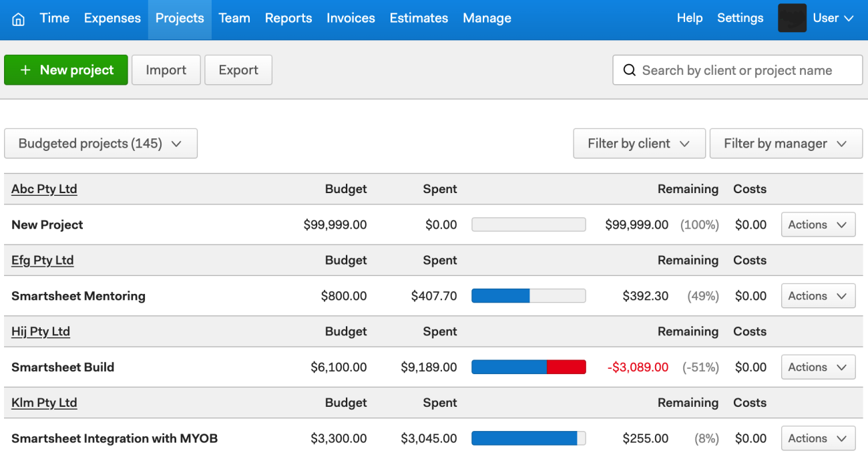Open the Budgeted projects filter dropdown
The height and width of the screenshot is (457, 868).
point(100,143)
